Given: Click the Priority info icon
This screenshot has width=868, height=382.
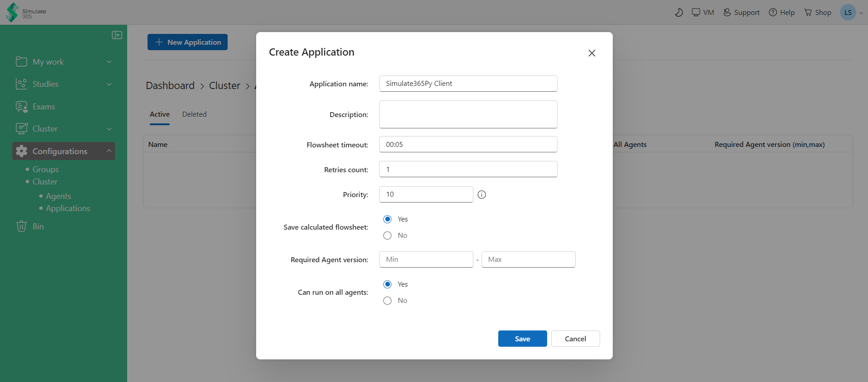Looking at the screenshot, I should 482,195.
